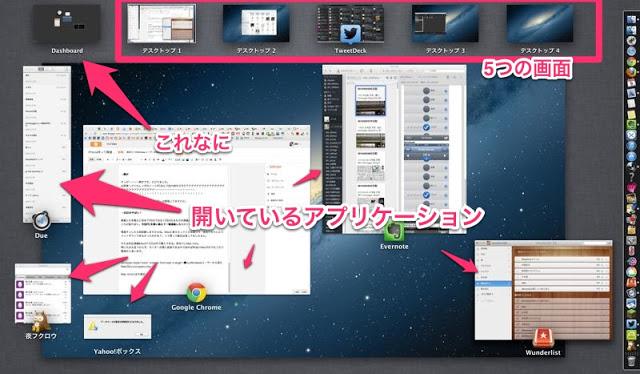Click the TweetDeck bird icon in spaces bar
The height and width of the screenshot is (374, 640).
tap(351, 35)
